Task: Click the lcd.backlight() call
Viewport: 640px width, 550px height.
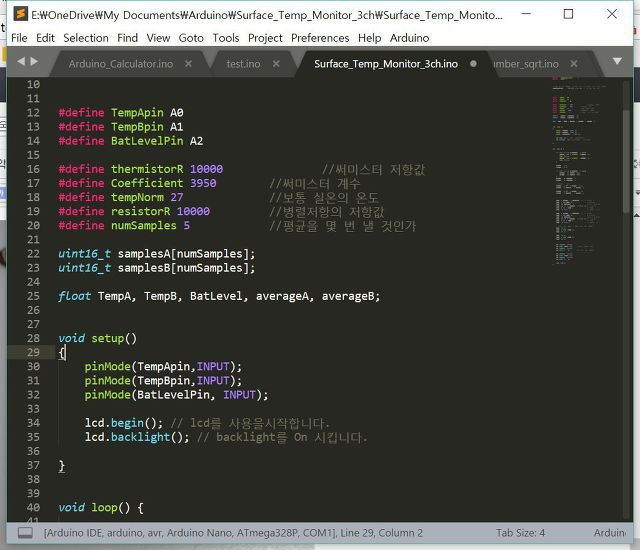Action: coord(137,437)
